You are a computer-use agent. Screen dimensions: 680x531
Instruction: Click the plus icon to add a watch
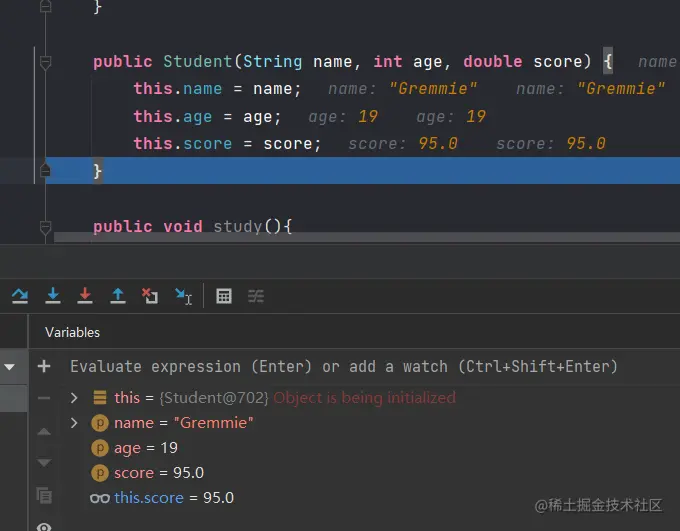[44, 367]
